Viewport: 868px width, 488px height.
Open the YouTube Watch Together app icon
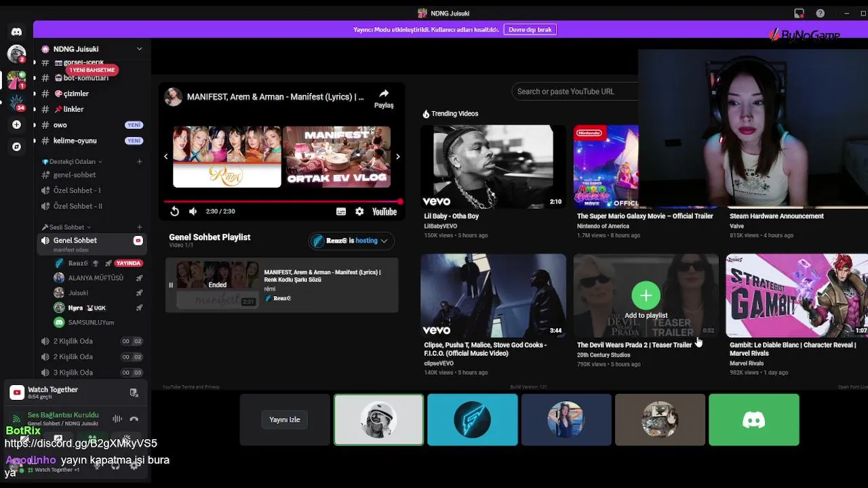pos(17,392)
